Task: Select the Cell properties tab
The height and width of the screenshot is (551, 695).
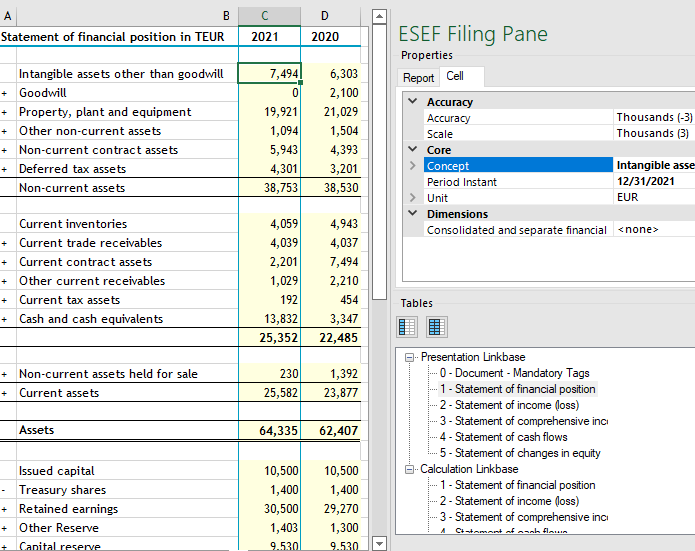Action: coord(455,77)
